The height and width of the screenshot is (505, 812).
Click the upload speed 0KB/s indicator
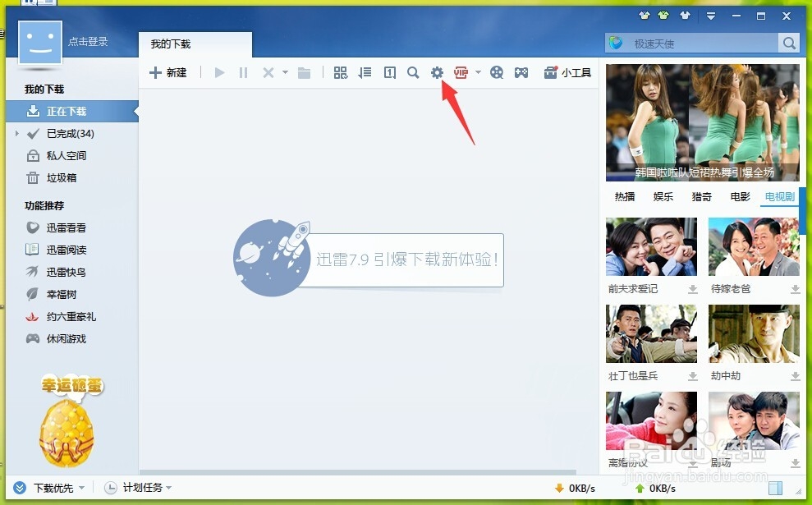(x=655, y=489)
